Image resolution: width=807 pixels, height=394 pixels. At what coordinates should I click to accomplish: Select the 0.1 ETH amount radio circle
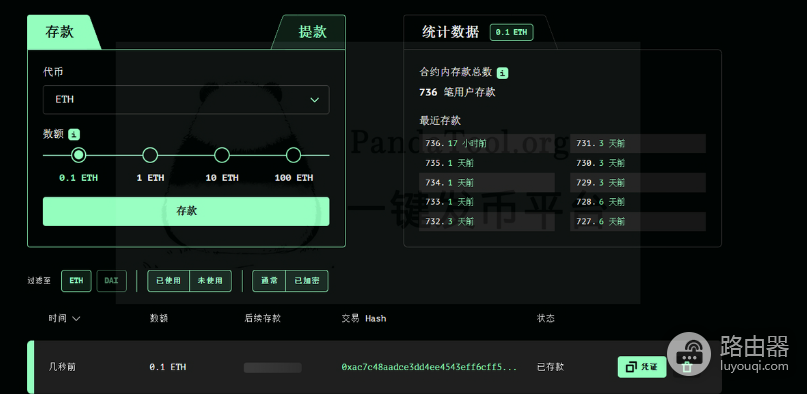(x=78, y=155)
